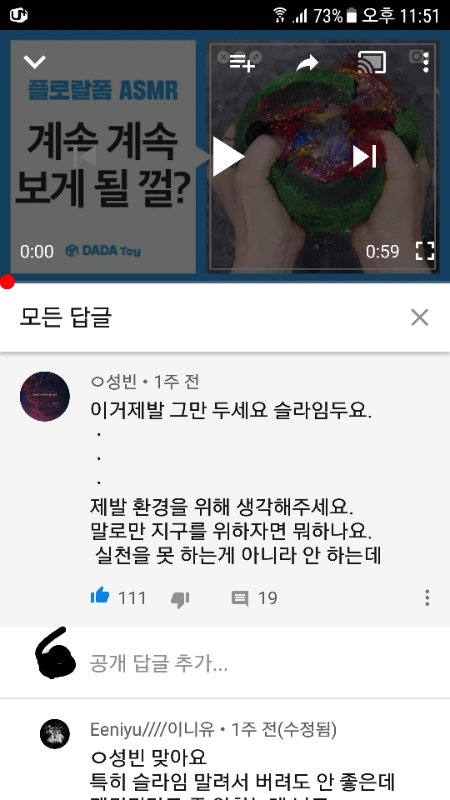The width and height of the screenshot is (450, 800).
Task: Go to previous video
Action: [85, 157]
